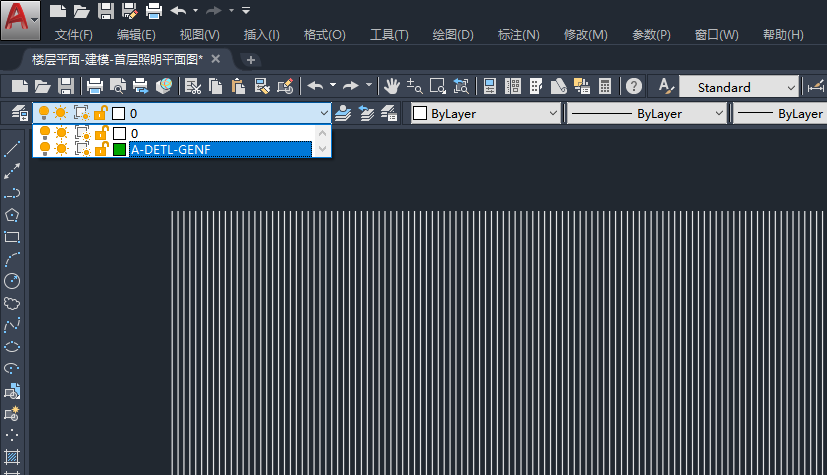
Task: Toggle layer 0 viewport freeze in the open list
Action: (x=82, y=133)
